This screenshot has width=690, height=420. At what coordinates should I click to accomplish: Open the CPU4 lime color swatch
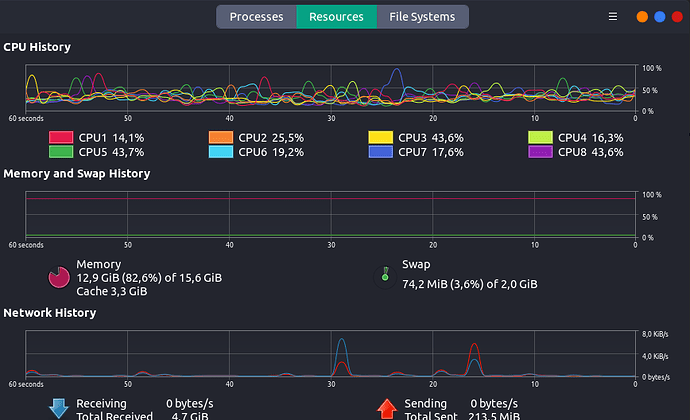541,138
